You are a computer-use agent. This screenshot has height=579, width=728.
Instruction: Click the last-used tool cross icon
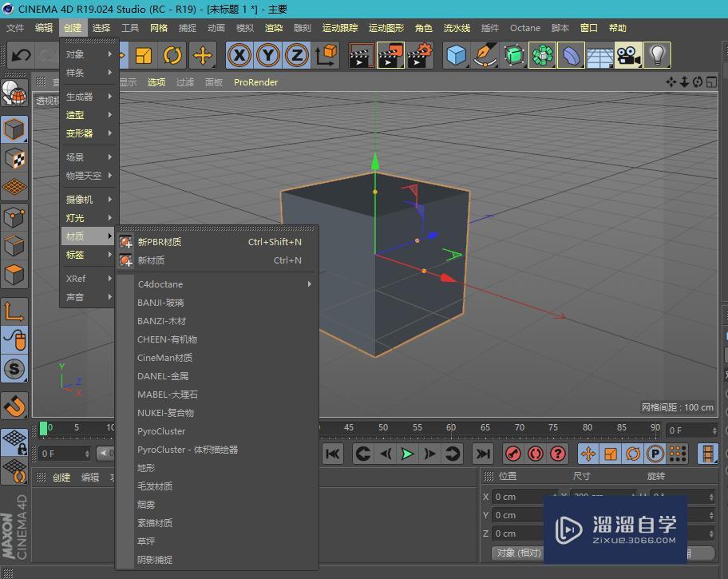coord(203,55)
